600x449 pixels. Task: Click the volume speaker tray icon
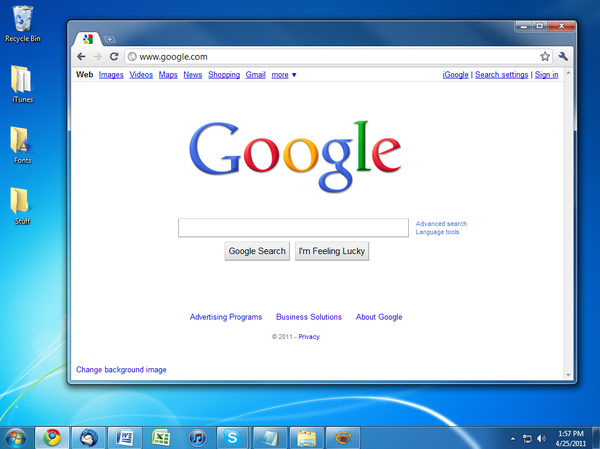[541, 439]
